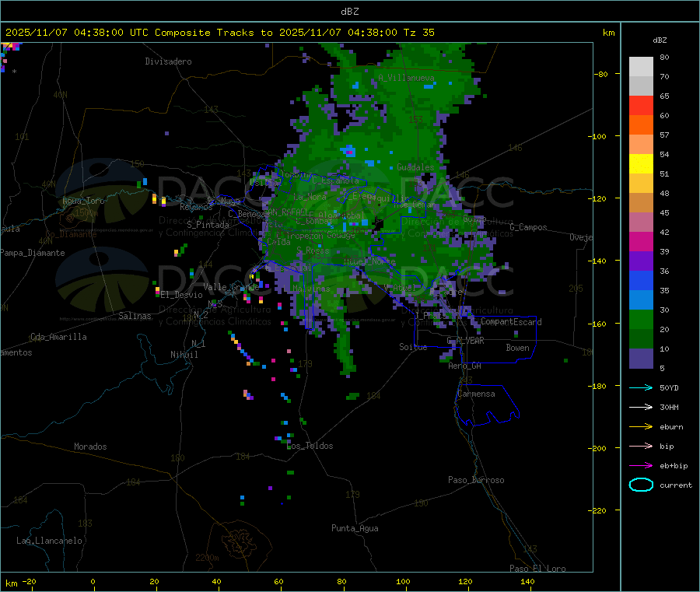Click the bip pink arrow legend icon

[x=641, y=446]
